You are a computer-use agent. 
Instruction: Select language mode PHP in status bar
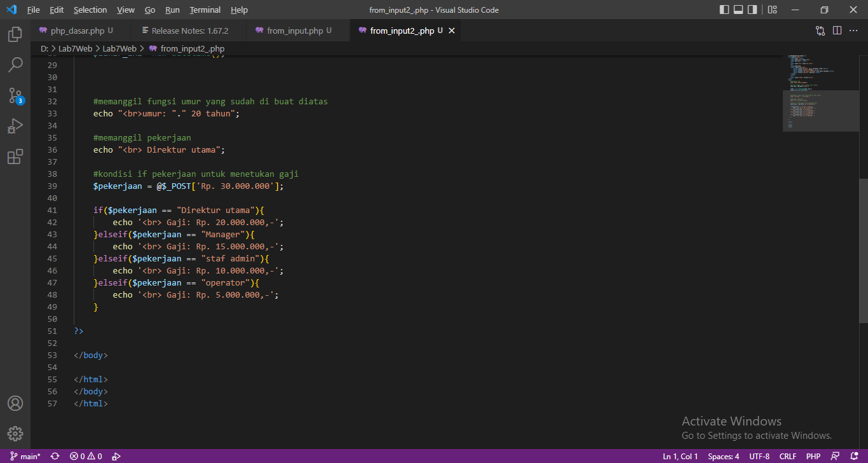pos(813,456)
